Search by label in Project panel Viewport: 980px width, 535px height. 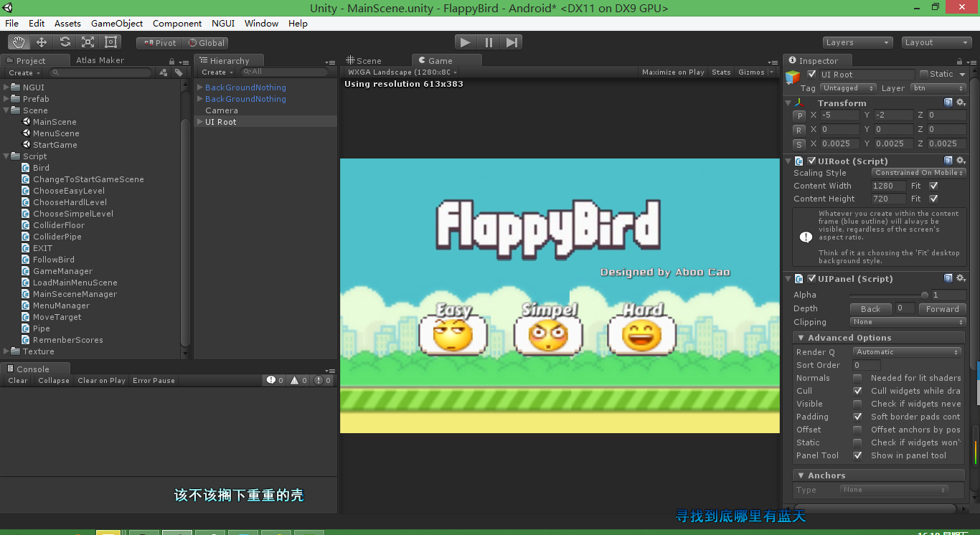coord(179,72)
